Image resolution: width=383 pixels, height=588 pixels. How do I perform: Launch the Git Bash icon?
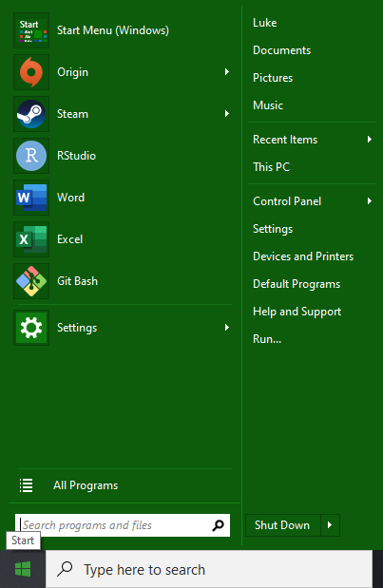tap(31, 281)
